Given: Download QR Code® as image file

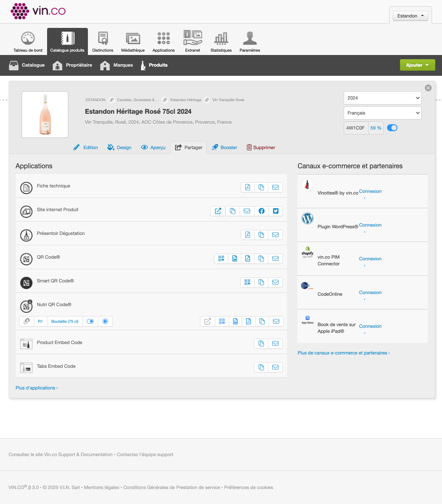Looking at the screenshot, I should pyautogui.click(x=235, y=259).
